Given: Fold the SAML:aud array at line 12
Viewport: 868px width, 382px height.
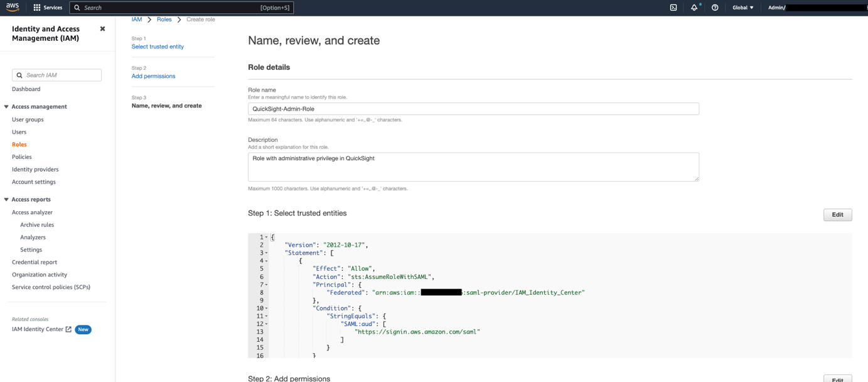Looking at the screenshot, I should (266, 324).
